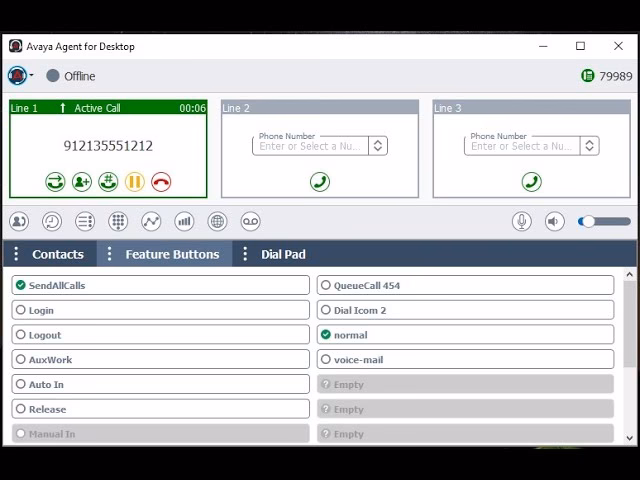The image size is (640, 480).
Task: Adjust the volume slider
Action: click(x=604, y=222)
